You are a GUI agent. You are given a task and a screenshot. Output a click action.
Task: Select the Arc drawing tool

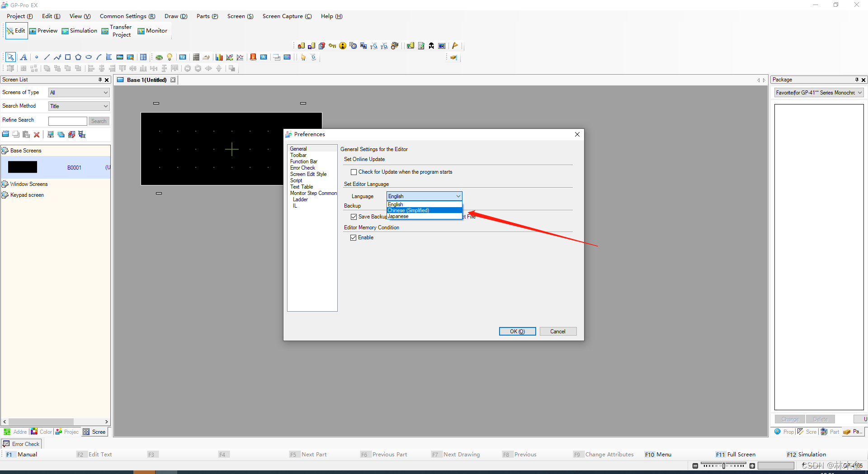click(x=99, y=57)
